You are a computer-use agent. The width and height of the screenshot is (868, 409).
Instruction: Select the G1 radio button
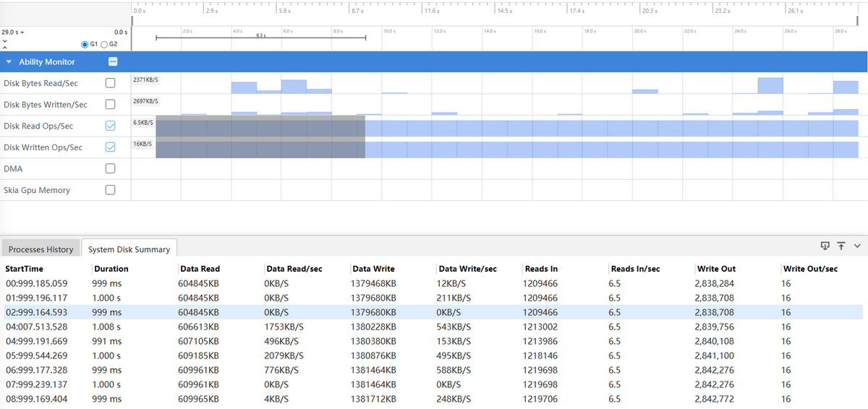pyautogui.click(x=85, y=44)
